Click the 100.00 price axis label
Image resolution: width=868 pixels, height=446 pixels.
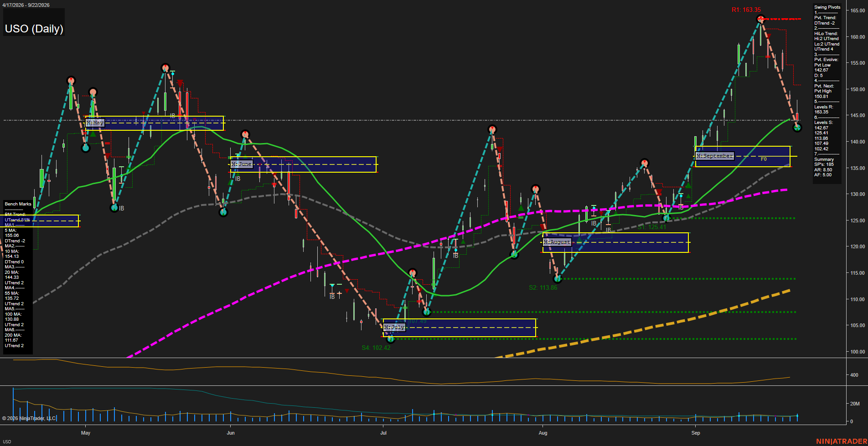tap(858, 352)
